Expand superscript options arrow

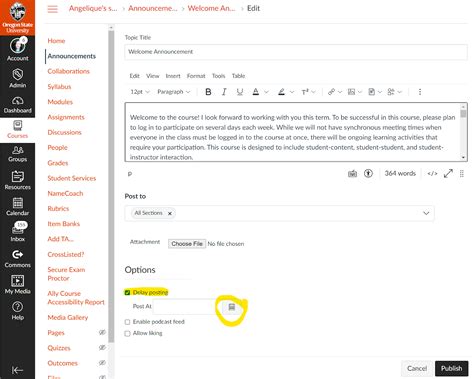click(313, 92)
